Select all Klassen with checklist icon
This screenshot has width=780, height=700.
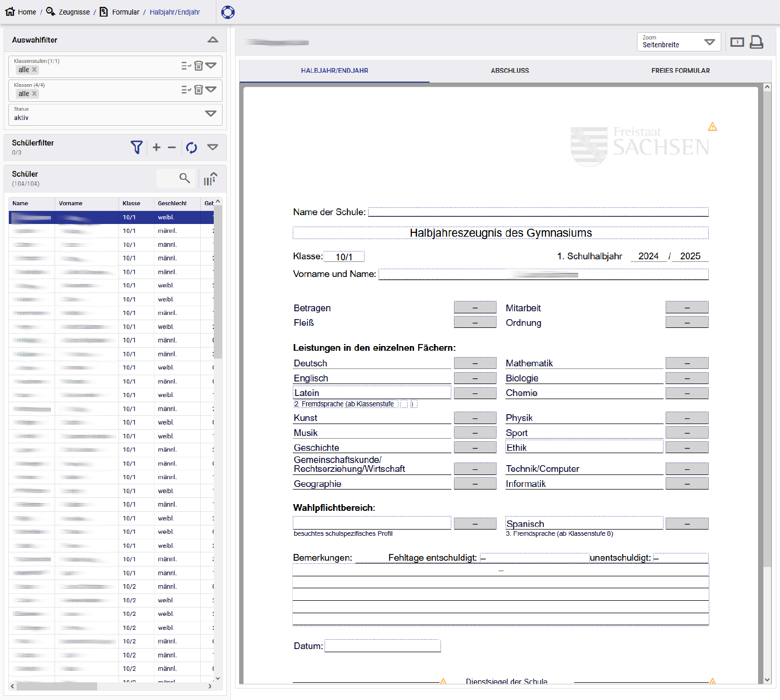[x=186, y=90]
